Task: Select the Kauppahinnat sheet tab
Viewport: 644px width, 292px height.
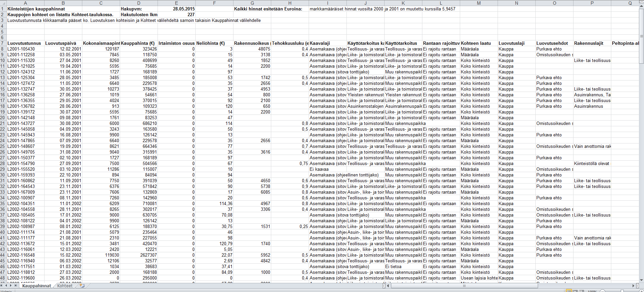Action: [36, 286]
